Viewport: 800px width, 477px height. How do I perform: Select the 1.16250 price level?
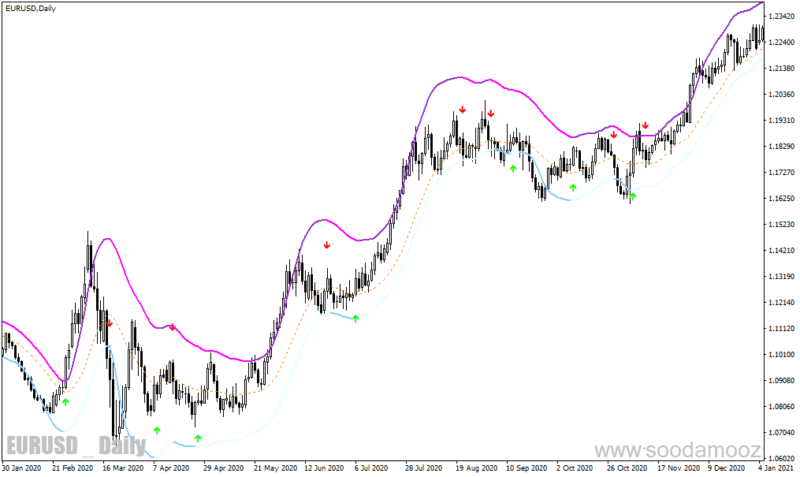click(782, 198)
